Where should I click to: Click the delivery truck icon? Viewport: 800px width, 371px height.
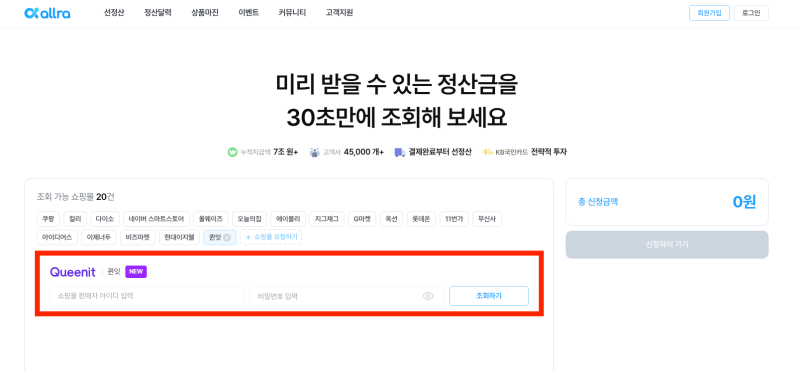(400, 152)
